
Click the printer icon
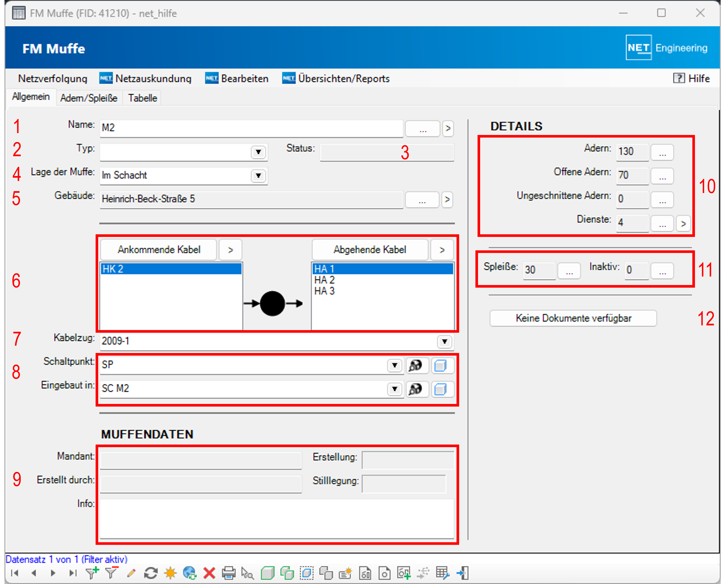click(x=229, y=573)
